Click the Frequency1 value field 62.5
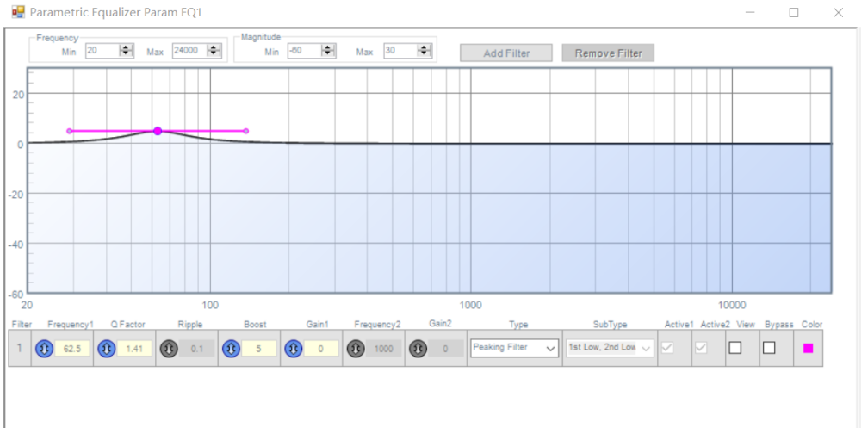The image size is (868, 428). tap(72, 349)
